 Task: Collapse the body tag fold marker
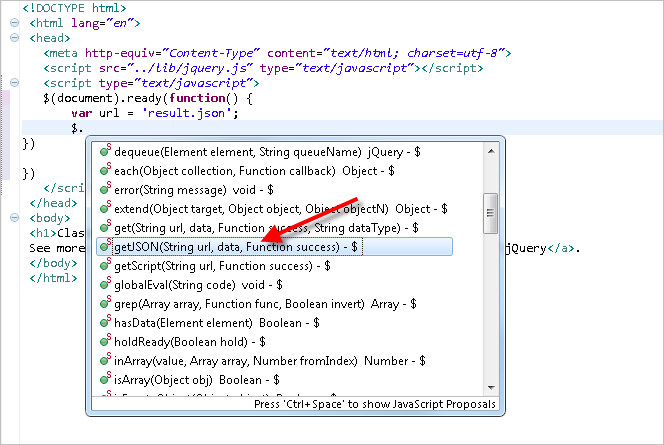[14, 218]
